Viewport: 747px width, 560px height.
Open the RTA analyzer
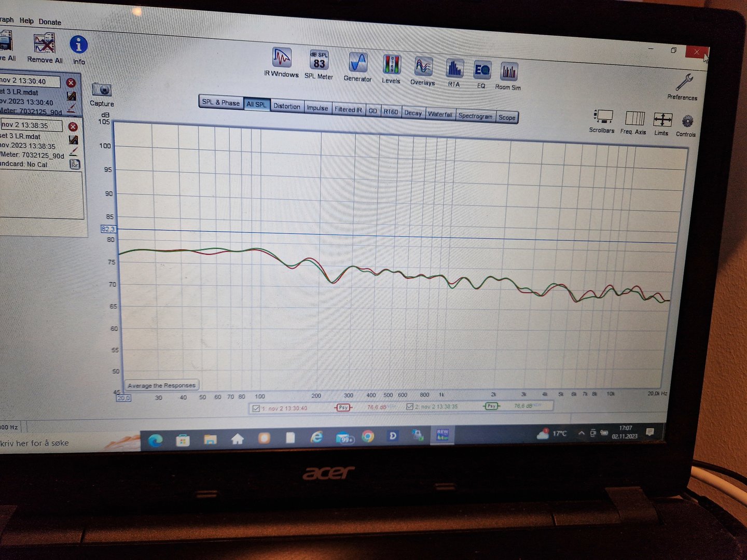pos(454,73)
